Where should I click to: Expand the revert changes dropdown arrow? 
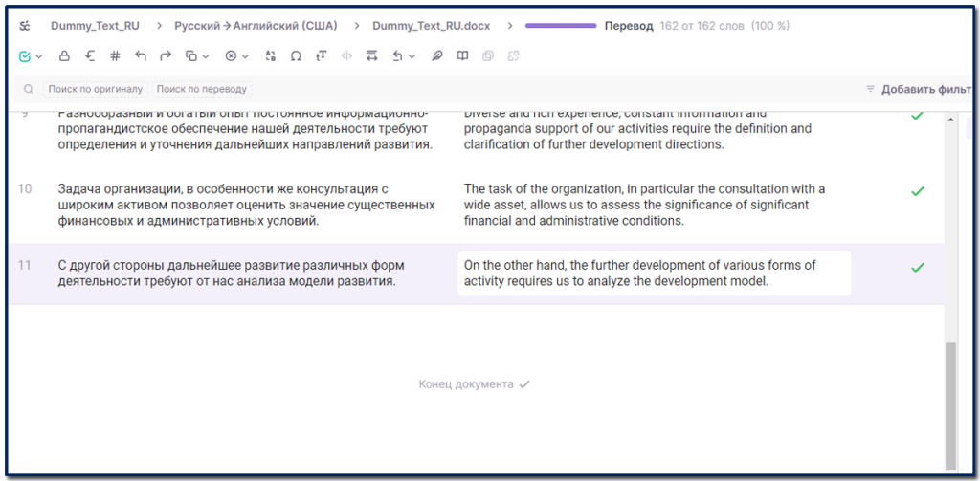coord(412,56)
